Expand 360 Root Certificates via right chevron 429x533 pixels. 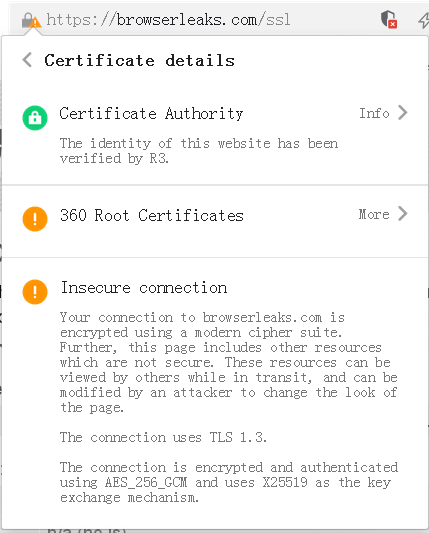coord(403,214)
